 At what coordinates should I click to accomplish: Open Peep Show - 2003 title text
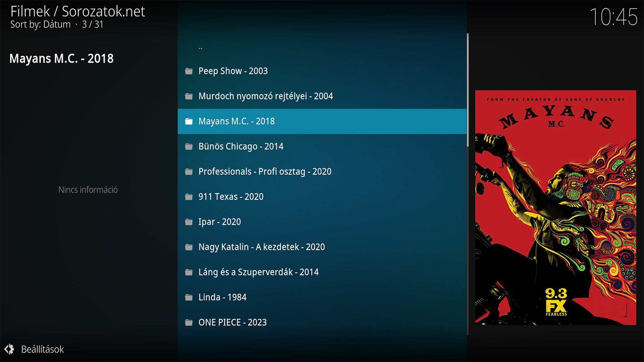(233, 71)
